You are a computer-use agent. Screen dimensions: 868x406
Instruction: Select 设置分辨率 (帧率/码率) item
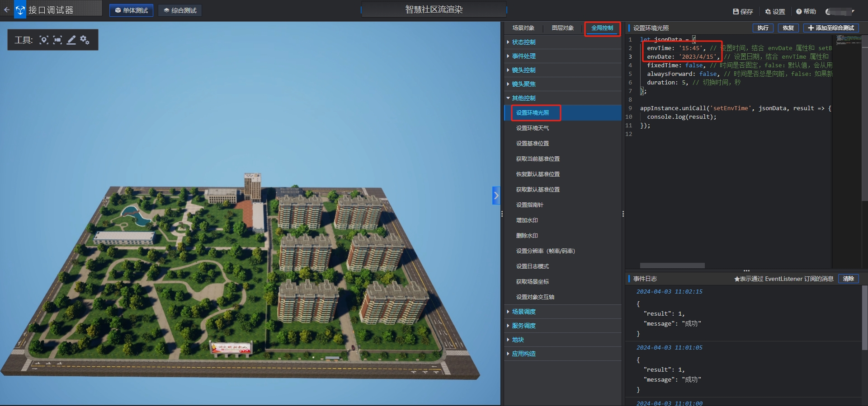(563, 251)
